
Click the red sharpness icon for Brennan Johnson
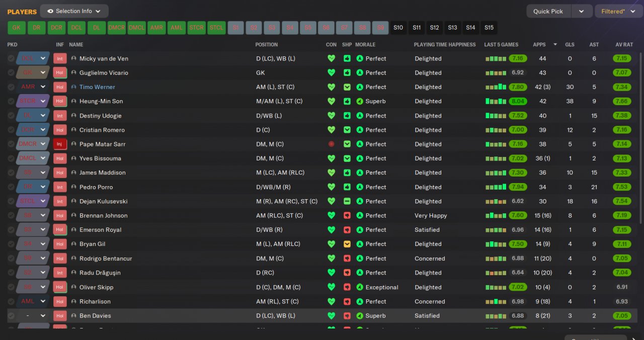(347, 215)
